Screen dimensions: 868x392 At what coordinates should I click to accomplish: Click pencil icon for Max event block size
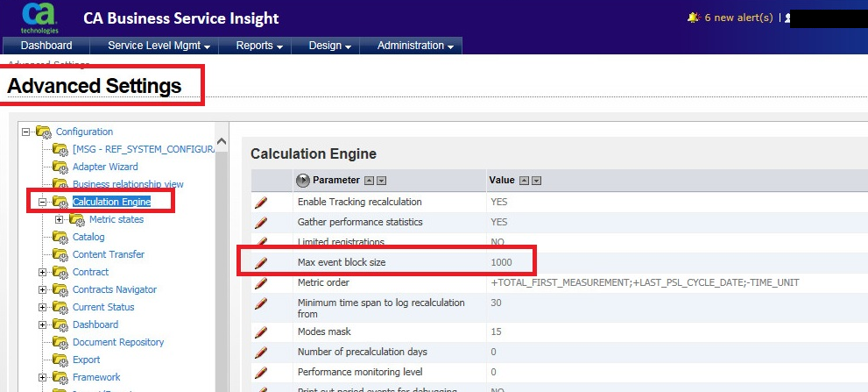[x=260, y=262]
